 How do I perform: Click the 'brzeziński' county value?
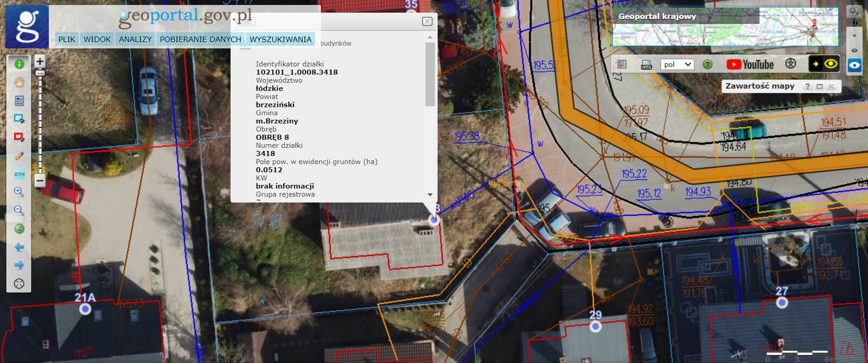275,105
